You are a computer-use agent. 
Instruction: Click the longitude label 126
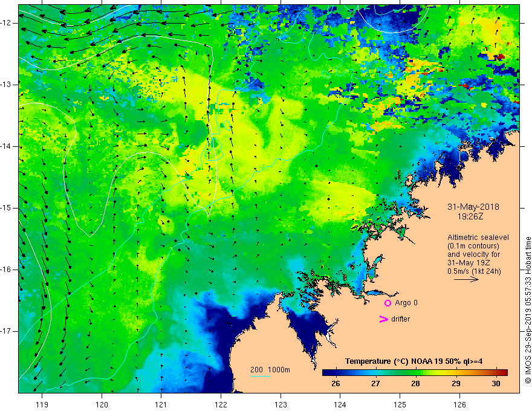pyautogui.click(x=459, y=404)
